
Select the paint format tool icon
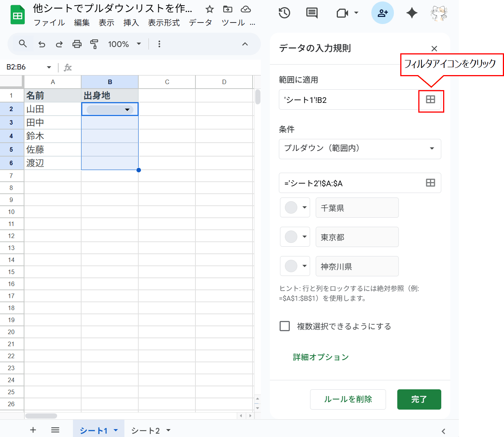(94, 44)
